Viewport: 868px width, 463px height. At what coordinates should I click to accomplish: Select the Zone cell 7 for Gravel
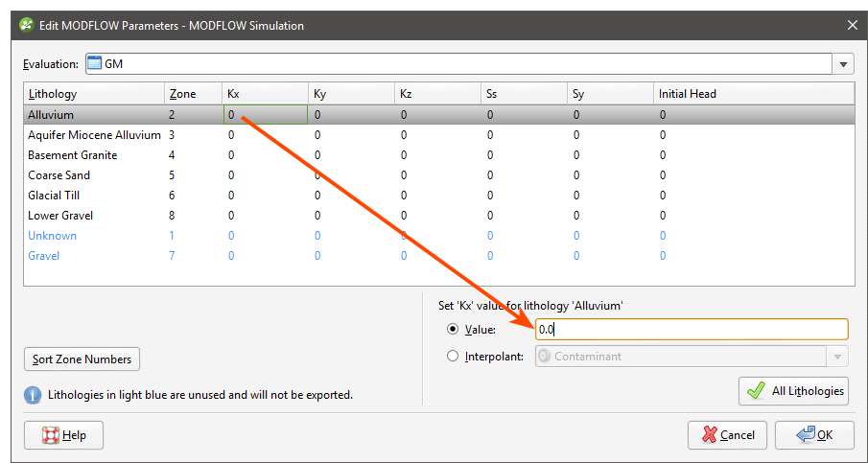[193, 256]
